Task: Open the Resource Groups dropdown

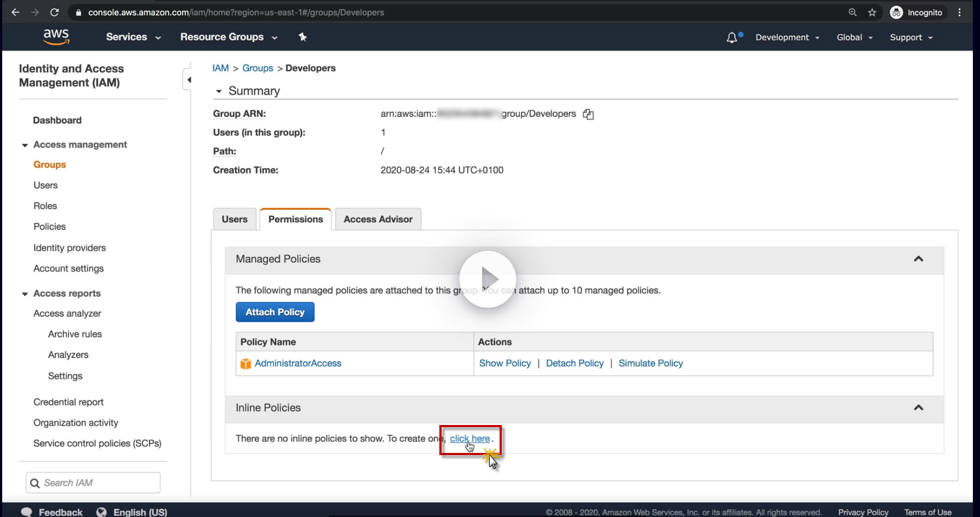Action: (x=228, y=37)
